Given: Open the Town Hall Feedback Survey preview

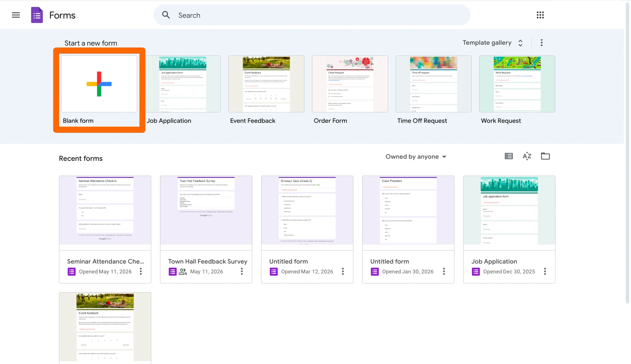Looking at the screenshot, I should pyautogui.click(x=206, y=211).
